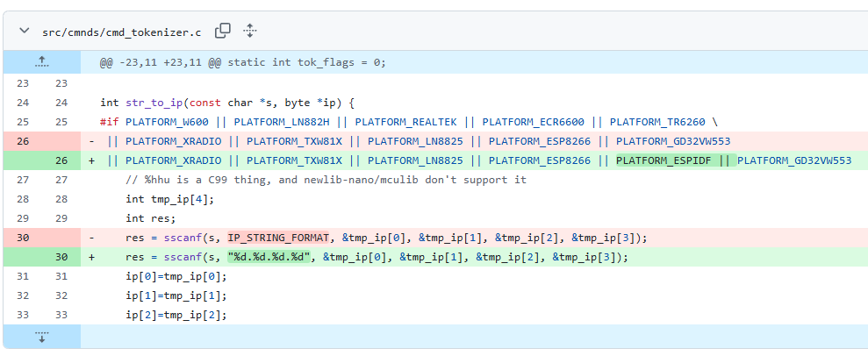Click PLATFORM_TR6260 in the #if line
This screenshot has height=363, width=868.
tap(657, 122)
